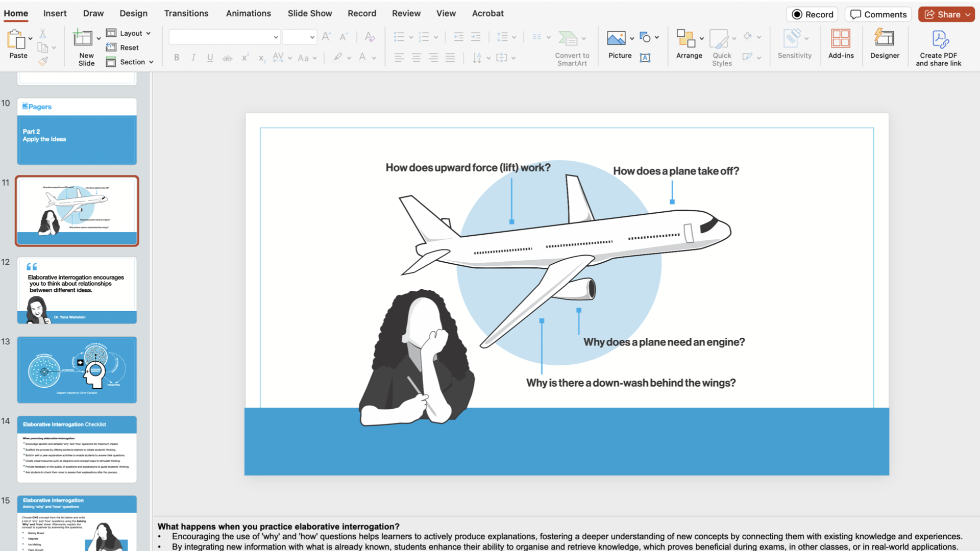
Task: Click the Record button at top right
Action: [813, 14]
